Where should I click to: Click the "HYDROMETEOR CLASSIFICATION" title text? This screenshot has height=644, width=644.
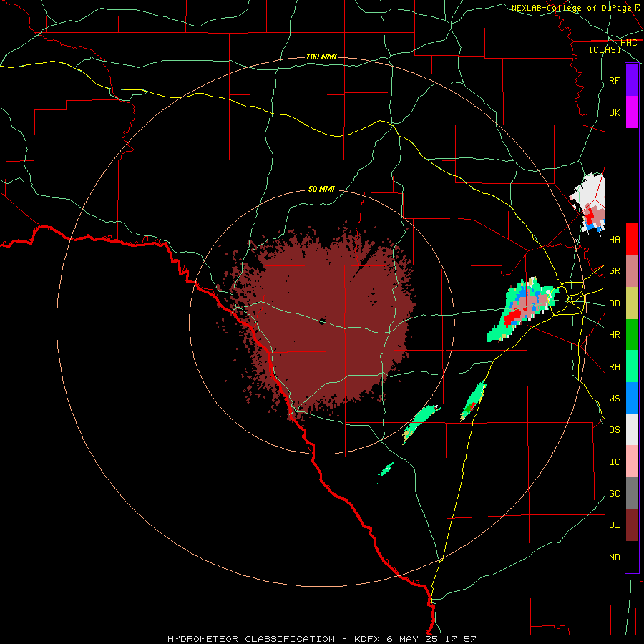click(251, 639)
